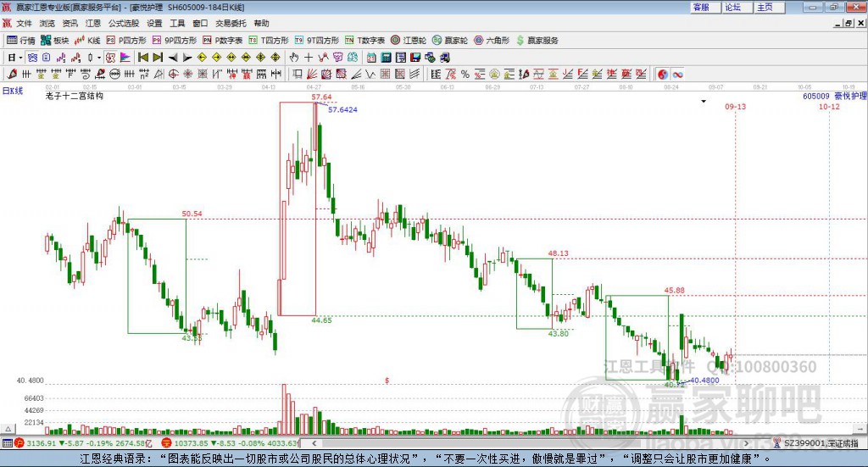Click the 主页 homepage button
Image resolution: width=868 pixels, height=467 pixels.
pyautogui.click(x=769, y=7)
